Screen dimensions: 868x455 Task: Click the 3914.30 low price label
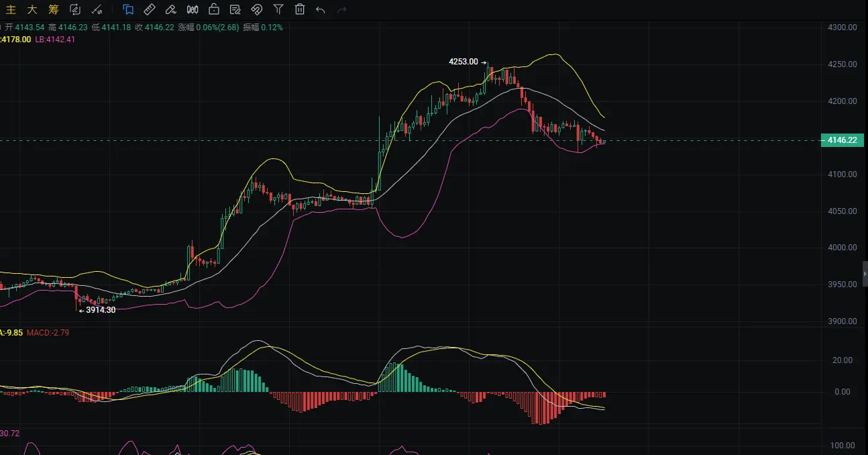click(x=101, y=310)
